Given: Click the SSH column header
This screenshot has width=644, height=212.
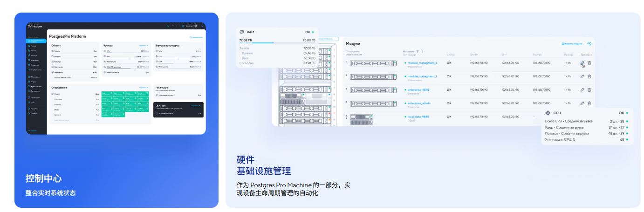Looking at the screenshot, I should (504, 55).
